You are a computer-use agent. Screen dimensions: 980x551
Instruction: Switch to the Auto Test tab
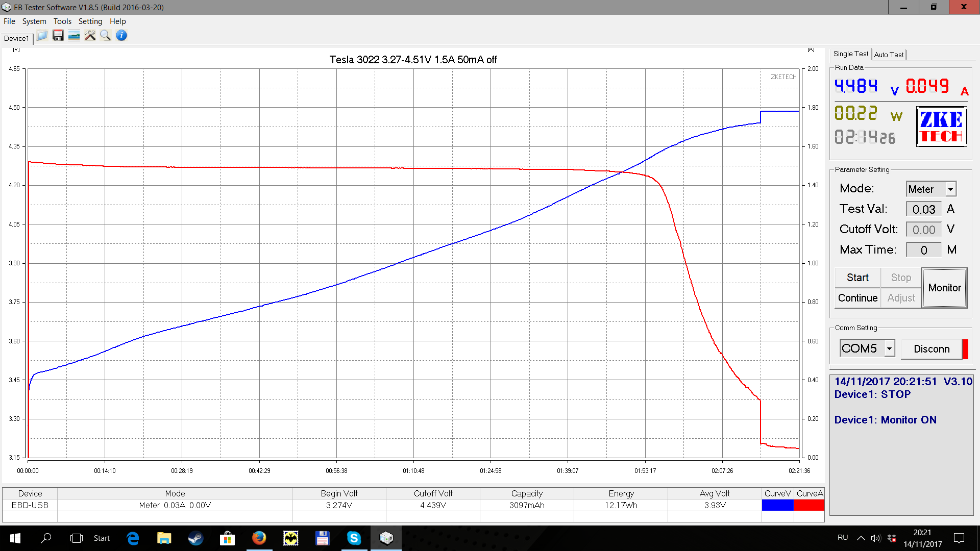[889, 55]
